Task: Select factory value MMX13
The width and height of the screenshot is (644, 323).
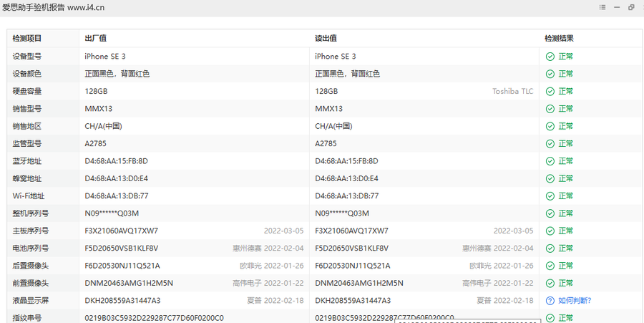Action: [99, 109]
